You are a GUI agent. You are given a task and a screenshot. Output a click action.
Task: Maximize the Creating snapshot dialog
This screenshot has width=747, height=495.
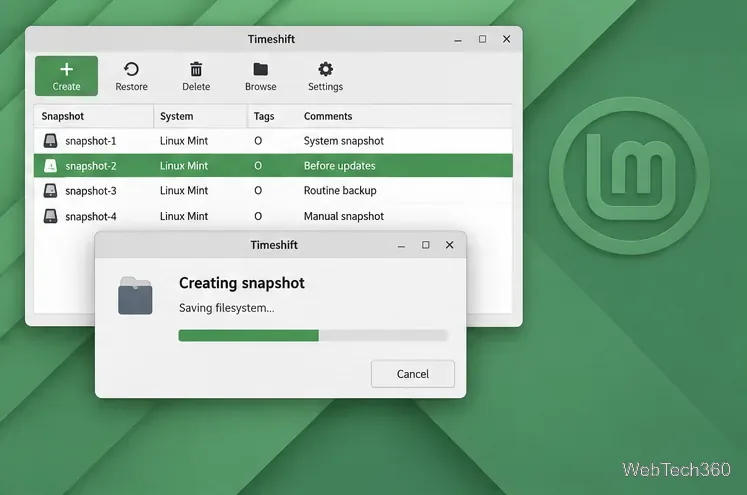pyautogui.click(x=425, y=245)
